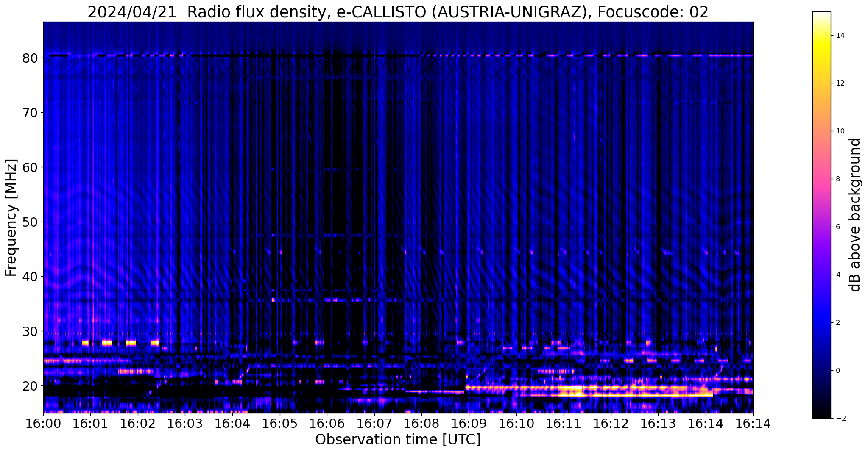Click the 50 MHz frequency tick label

click(30, 222)
